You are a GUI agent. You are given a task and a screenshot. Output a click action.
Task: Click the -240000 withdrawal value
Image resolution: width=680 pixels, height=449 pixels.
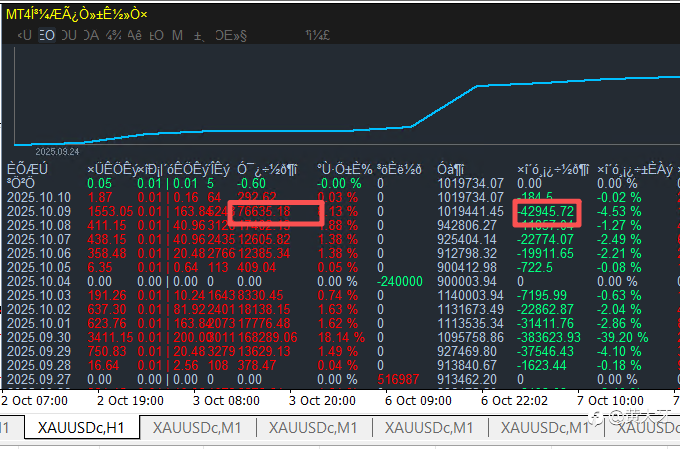coord(399,281)
